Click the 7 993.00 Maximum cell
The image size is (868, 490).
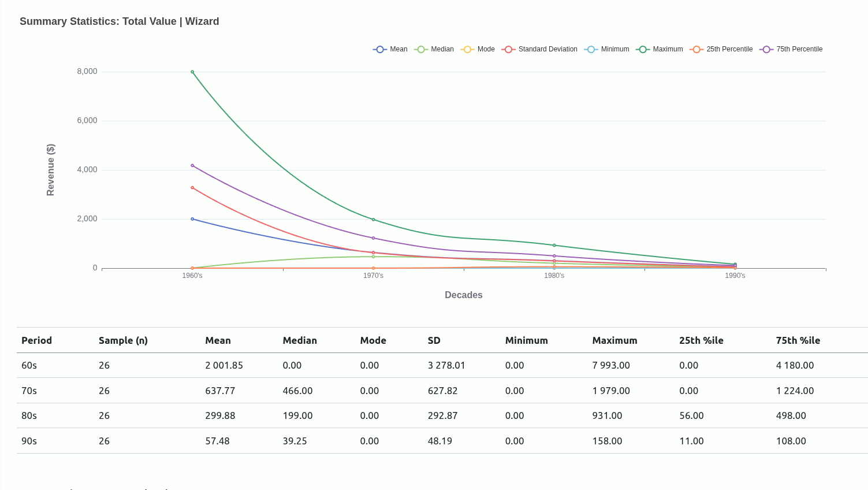[611, 365]
